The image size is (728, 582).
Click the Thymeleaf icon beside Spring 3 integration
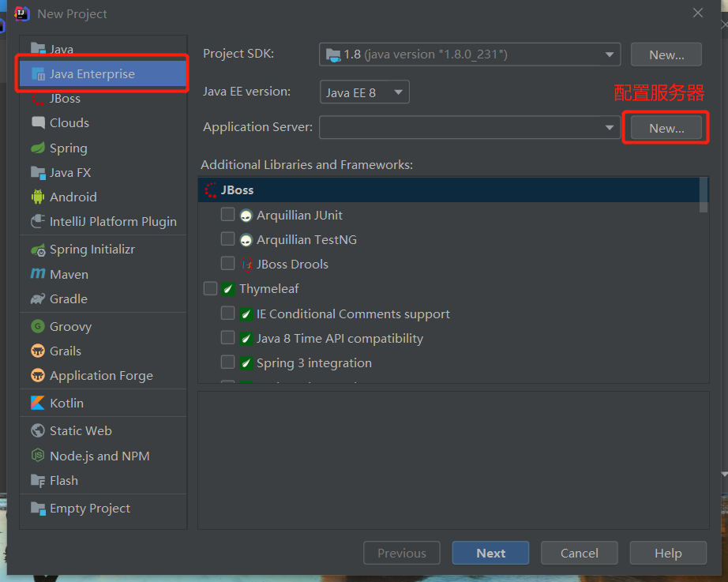[x=246, y=362]
